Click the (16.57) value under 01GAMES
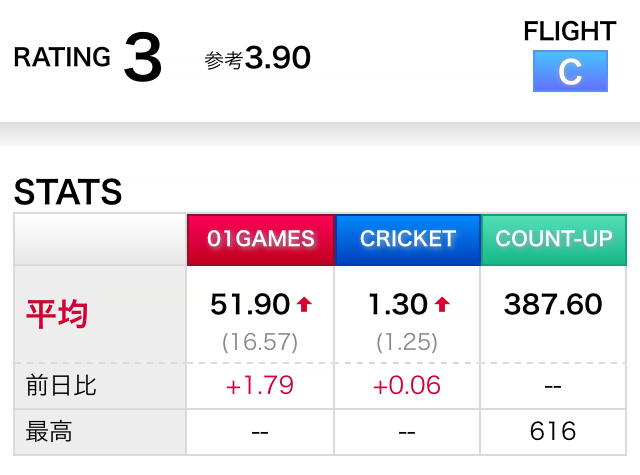640x475 pixels. [260, 342]
